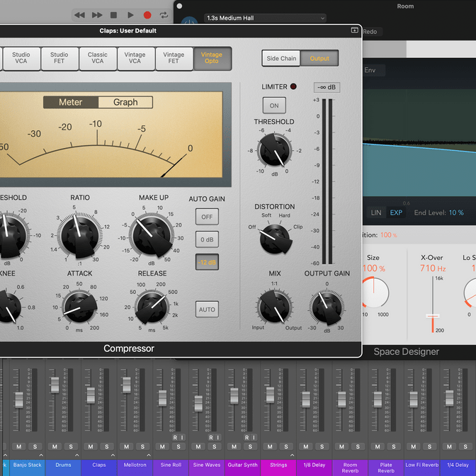Click the Output Gain knob
The height and width of the screenshot is (476, 476).
[x=327, y=307]
